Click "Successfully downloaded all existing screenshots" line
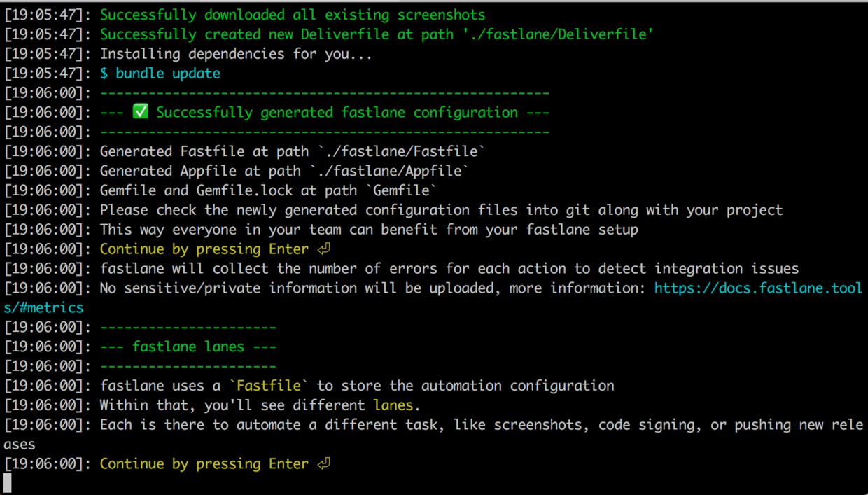 coord(293,15)
